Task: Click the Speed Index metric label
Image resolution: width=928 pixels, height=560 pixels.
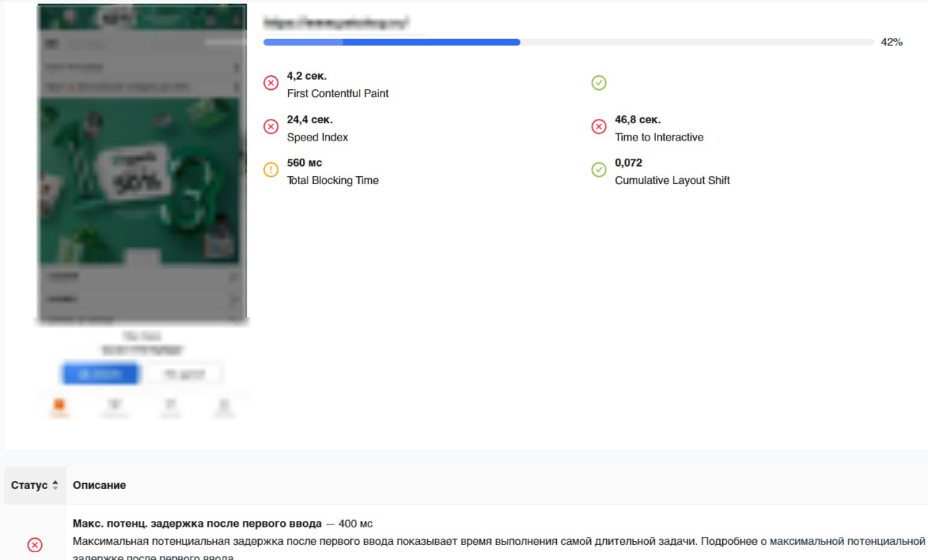Action: click(318, 138)
